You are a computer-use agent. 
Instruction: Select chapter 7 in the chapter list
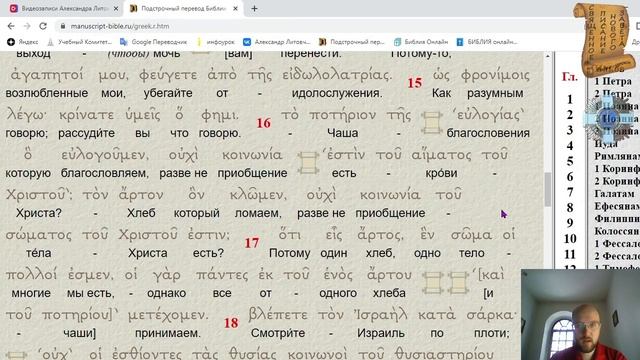click(x=570, y=192)
